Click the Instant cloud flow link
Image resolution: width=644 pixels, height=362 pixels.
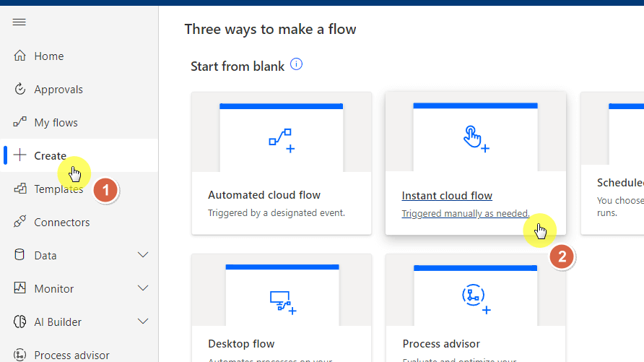(447, 196)
